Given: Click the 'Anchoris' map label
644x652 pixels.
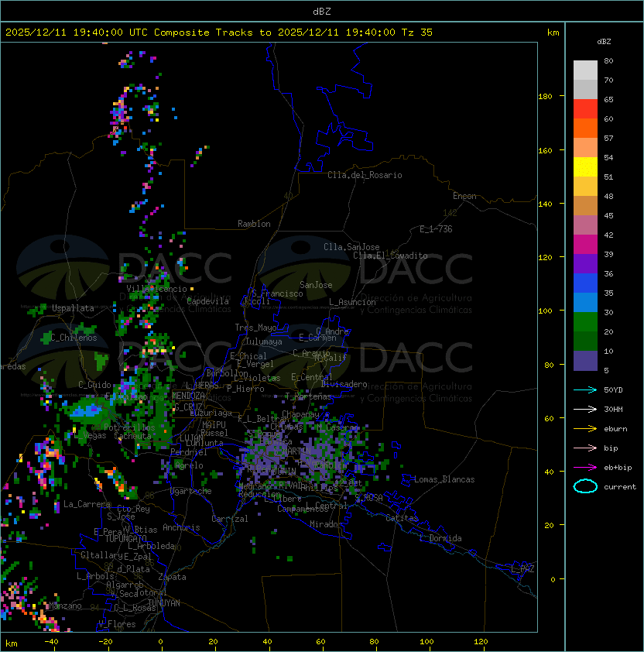Looking at the screenshot, I should click(x=181, y=527).
